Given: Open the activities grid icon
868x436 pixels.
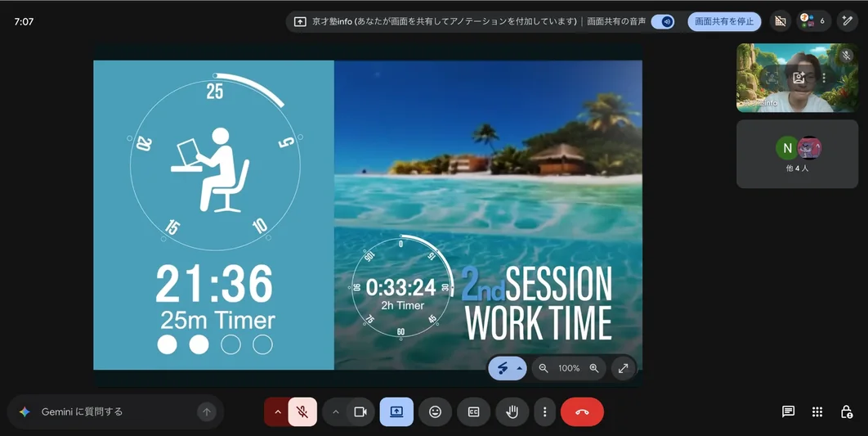Looking at the screenshot, I should 817,411.
